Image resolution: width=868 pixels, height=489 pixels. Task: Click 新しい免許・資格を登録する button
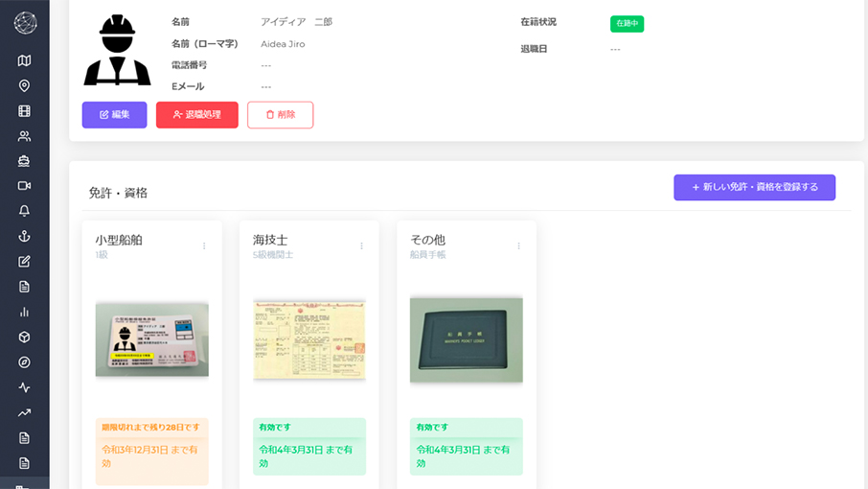[754, 187]
